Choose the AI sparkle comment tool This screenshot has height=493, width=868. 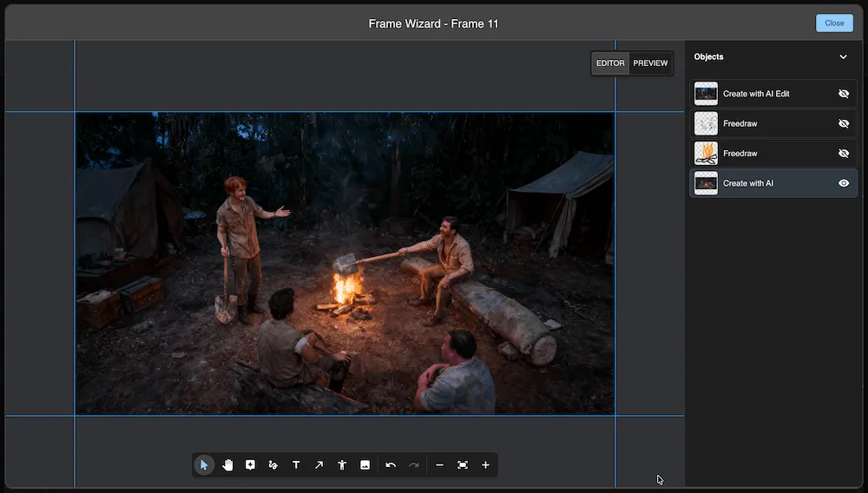click(250, 464)
